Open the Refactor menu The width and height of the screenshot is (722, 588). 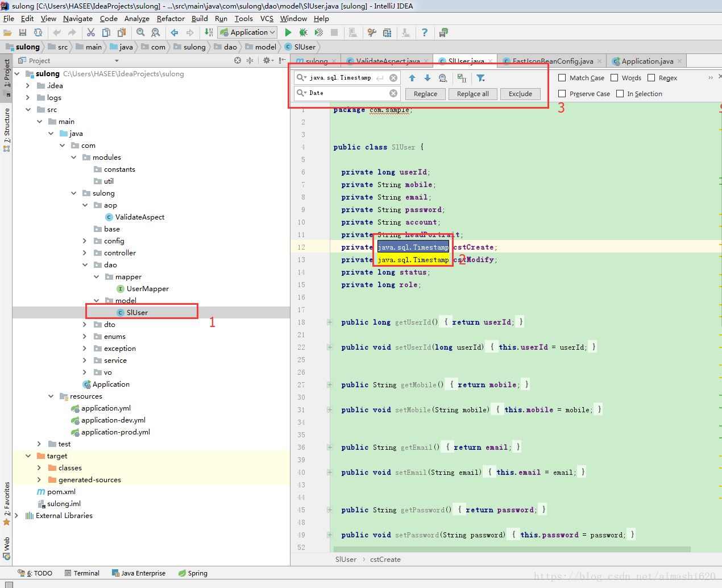pos(171,18)
